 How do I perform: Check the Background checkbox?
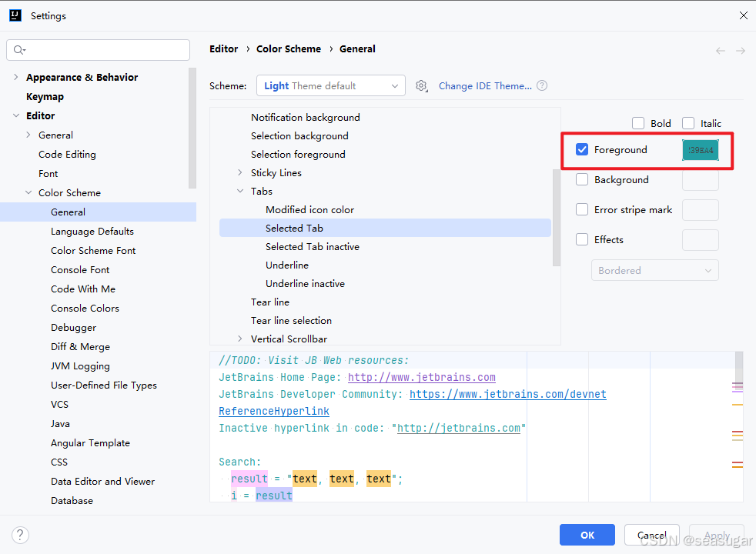click(582, 180)
